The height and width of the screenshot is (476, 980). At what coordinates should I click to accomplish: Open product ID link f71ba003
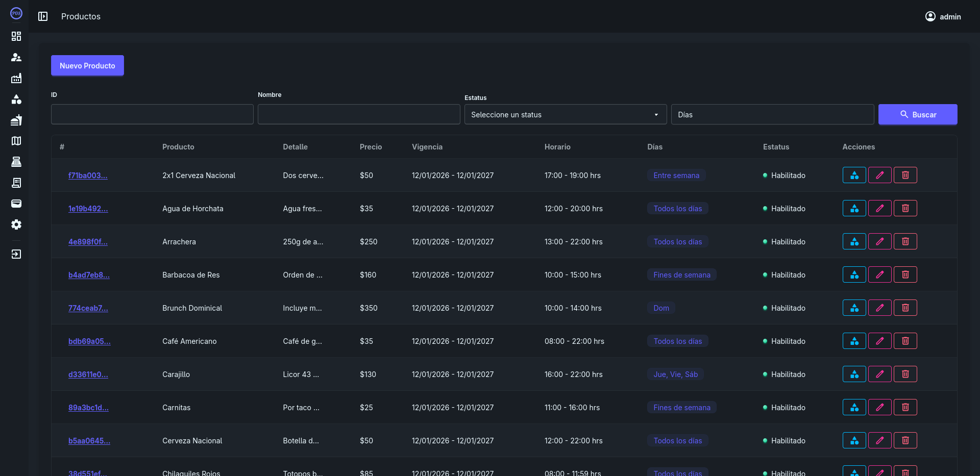[x=88, y=176]
